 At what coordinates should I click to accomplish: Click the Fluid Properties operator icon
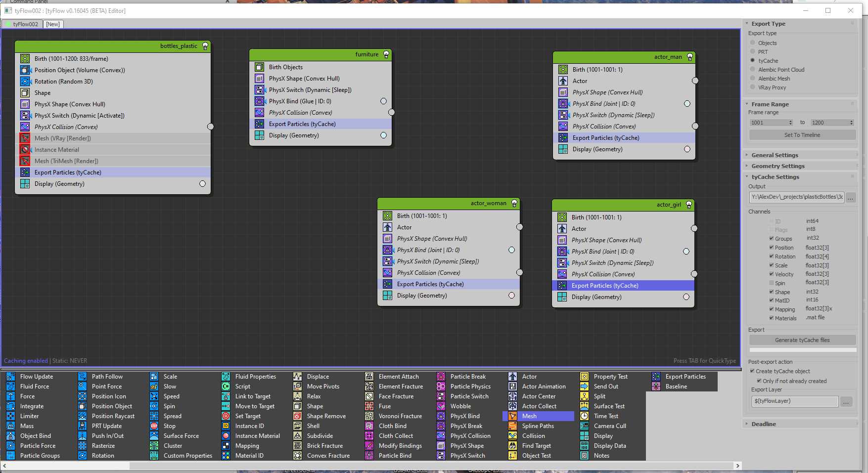(226, 377)
